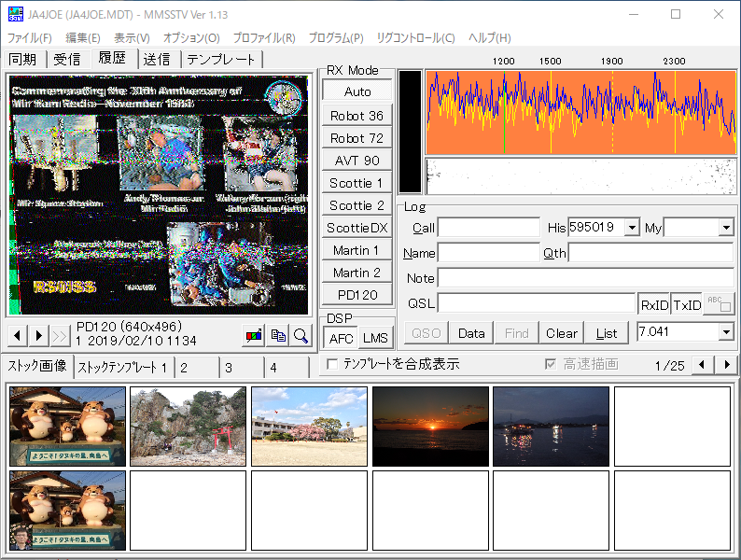
Task: Toggle the LMS DSP filter
Action: click(375, 338)
